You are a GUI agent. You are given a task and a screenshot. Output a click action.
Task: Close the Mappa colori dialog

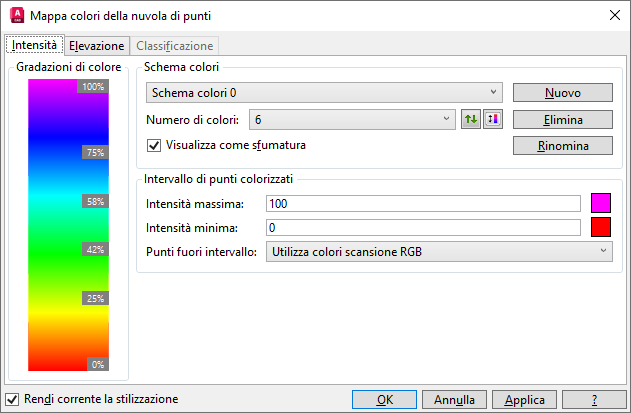click(612, 16)
